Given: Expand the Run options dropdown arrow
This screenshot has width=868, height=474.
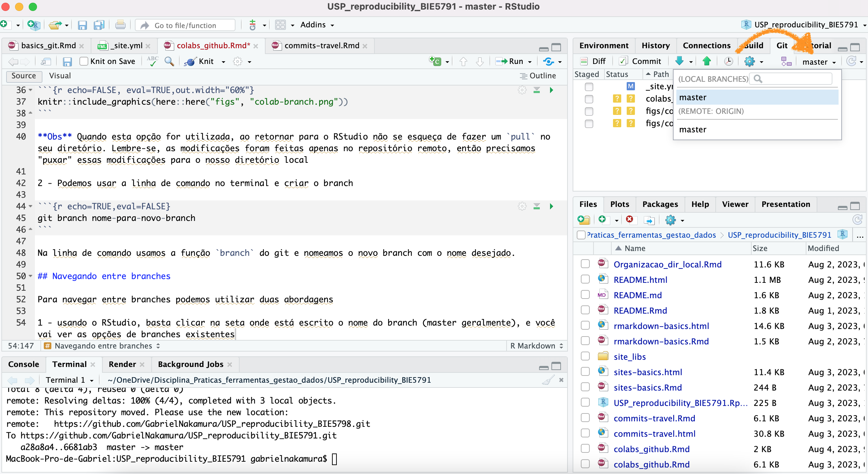Looking at the screenshot, I should (x=530, y=62).
